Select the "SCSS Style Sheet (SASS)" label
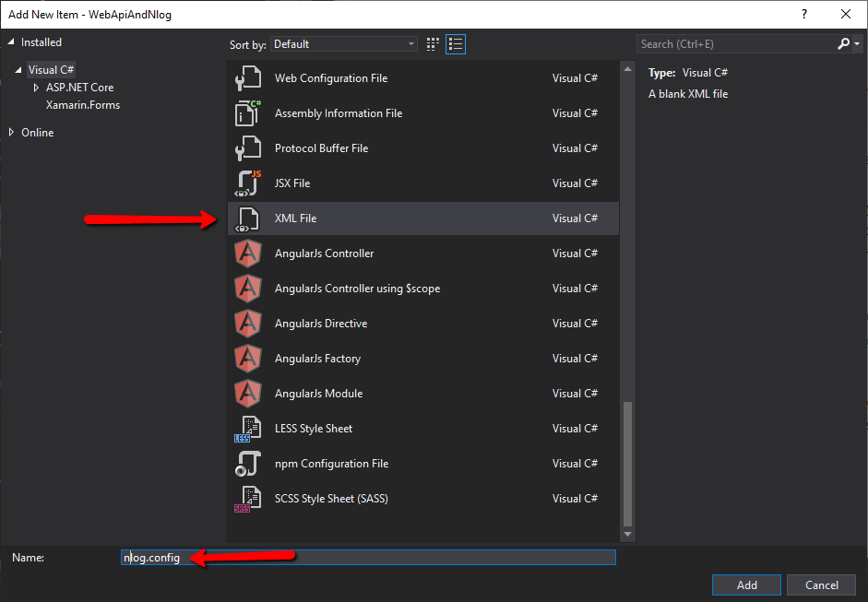The width and height of the screenshot is (868, 602). click(331, 499)
